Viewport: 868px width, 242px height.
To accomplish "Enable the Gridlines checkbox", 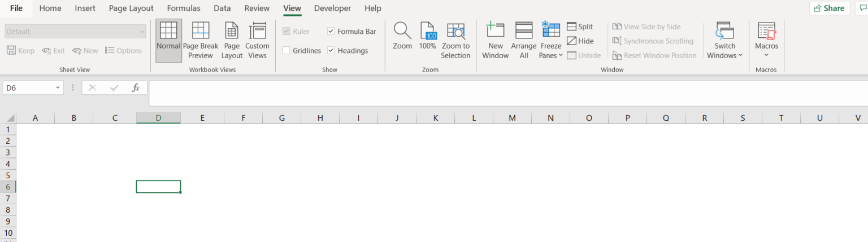I will tap(287, 51).
